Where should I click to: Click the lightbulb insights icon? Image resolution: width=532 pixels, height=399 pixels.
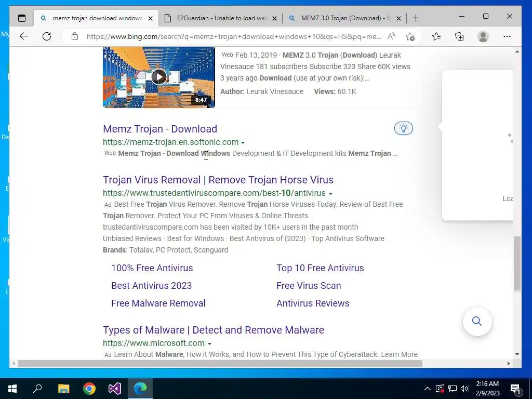tap(403, 128)
